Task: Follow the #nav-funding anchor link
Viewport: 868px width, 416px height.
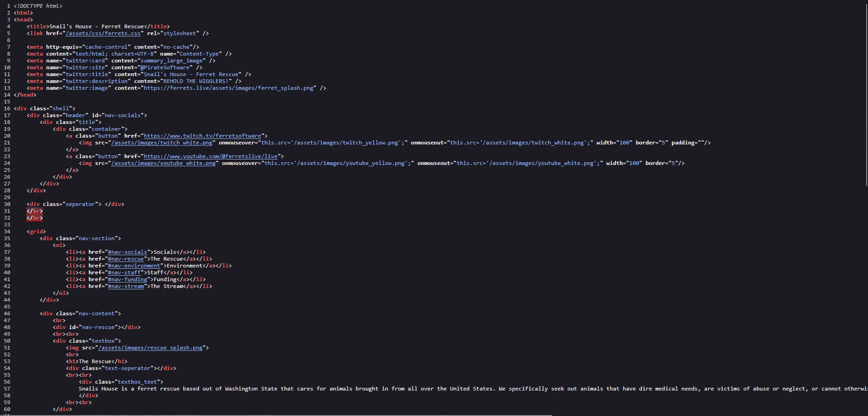Action: click(x=128, y=279)
